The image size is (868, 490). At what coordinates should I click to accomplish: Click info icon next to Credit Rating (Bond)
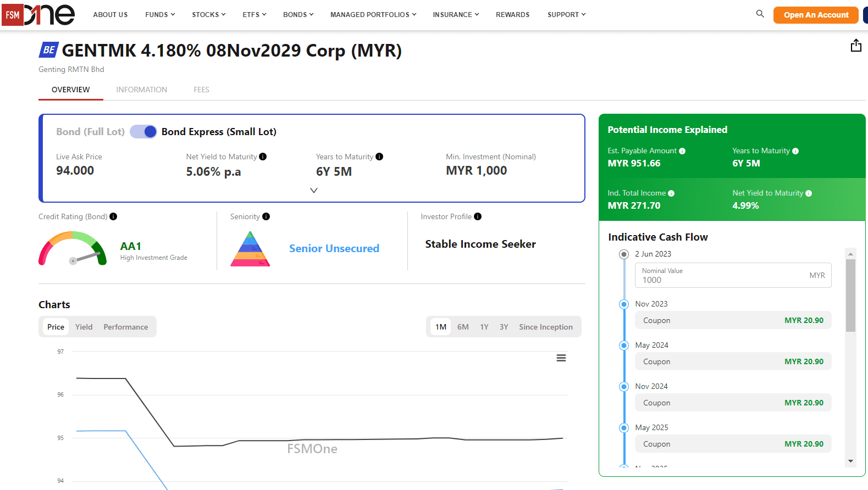click(x=113, y=216)
